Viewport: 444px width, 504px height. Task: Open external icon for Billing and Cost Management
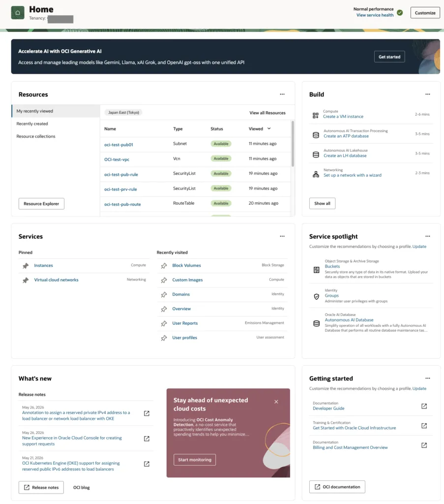(424, 445)
